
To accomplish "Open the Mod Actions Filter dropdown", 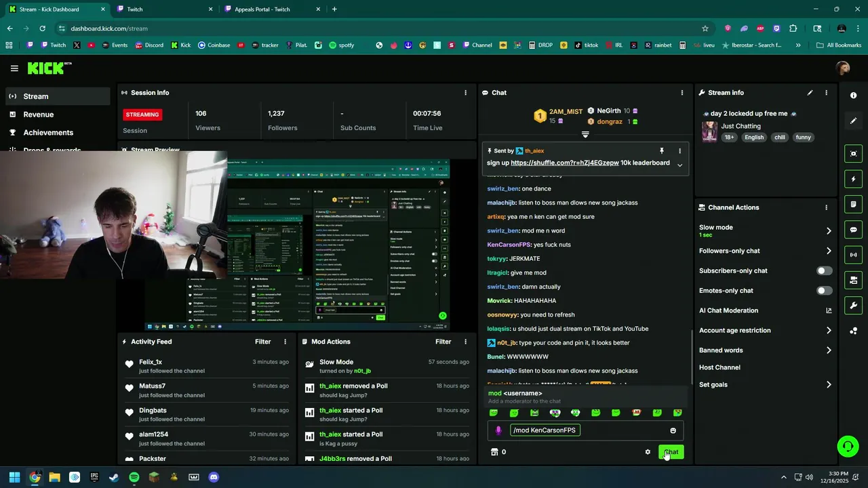I will click(443, 342).
